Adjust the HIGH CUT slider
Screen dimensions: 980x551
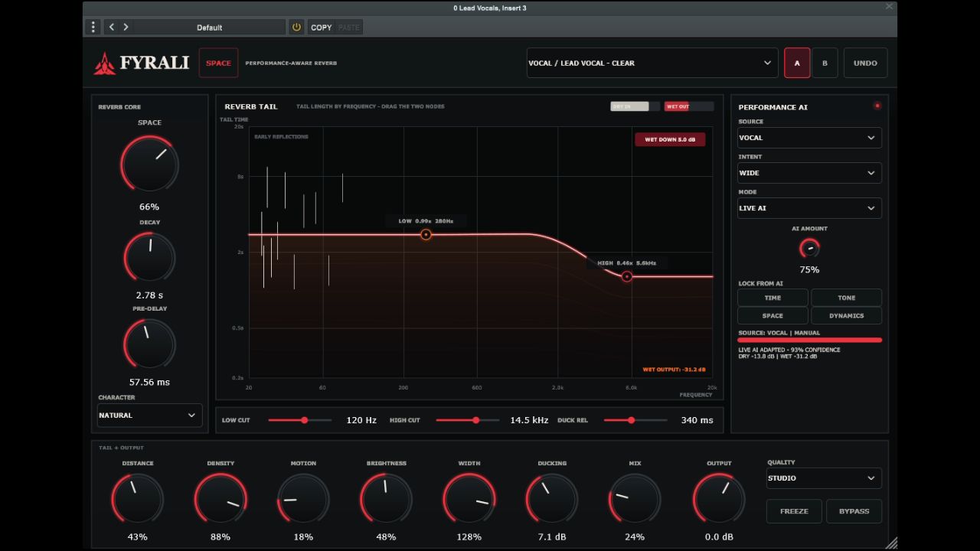point(467,420)
